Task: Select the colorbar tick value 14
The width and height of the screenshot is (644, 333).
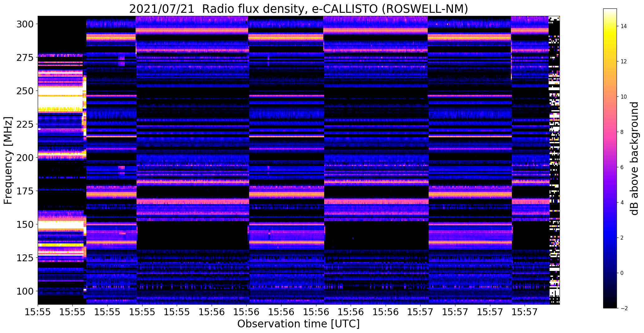Action: pos(624,26)
